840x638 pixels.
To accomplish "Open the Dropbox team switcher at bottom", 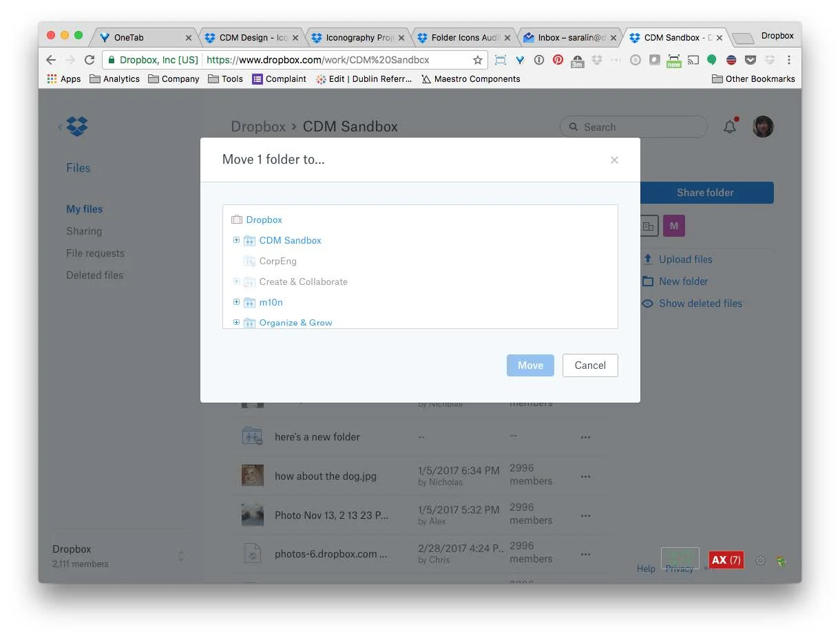I will tap(118, 556).
